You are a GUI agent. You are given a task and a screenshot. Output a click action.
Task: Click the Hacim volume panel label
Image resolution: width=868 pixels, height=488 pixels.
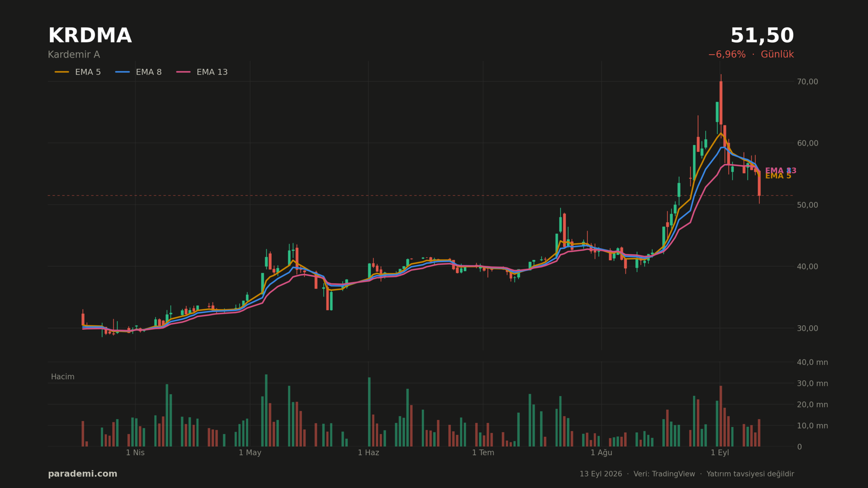click(62, 377)
